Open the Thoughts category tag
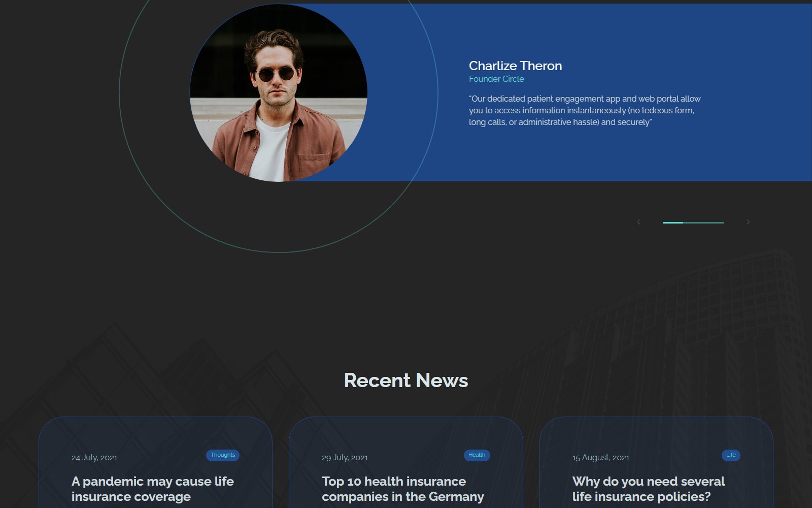 click(223, 455)
